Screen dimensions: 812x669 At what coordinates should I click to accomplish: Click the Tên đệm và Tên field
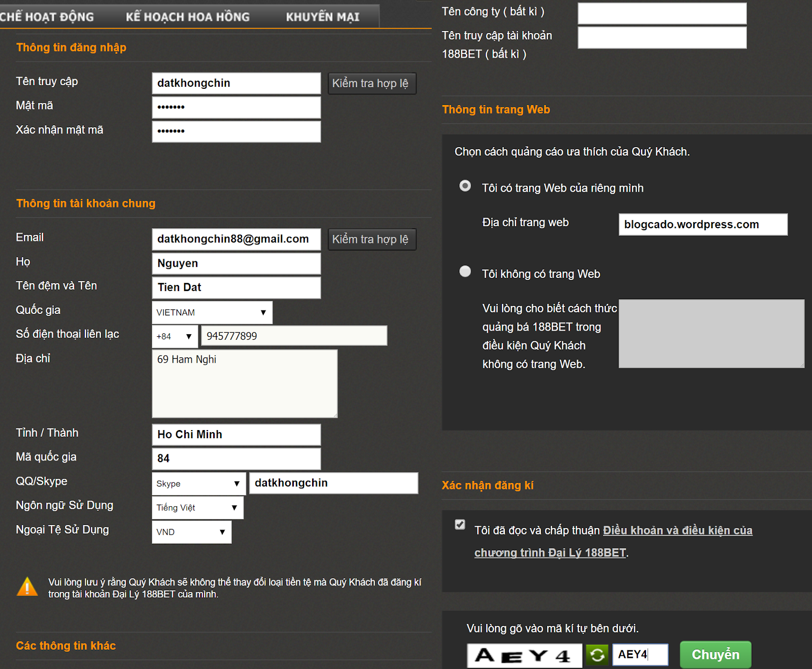pyautogui.click(x=236, y=288)
